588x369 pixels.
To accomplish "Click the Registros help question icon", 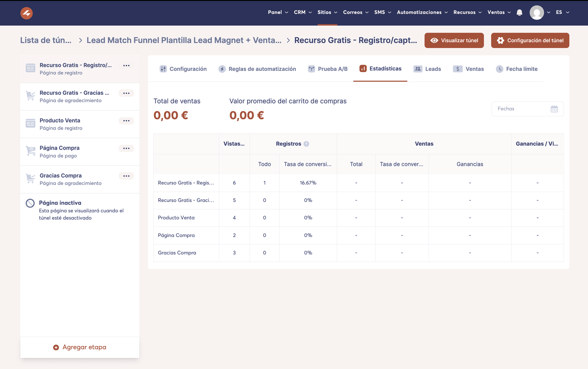I will point(307,144).
